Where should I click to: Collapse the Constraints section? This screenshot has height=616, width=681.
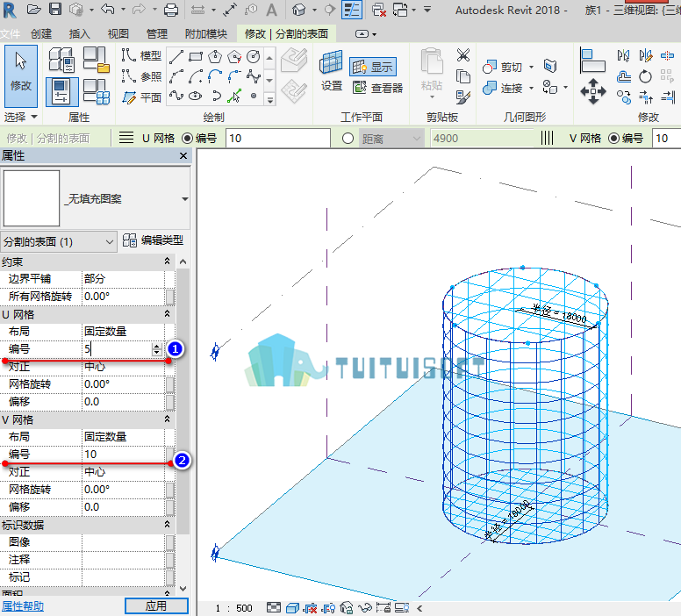pyautogui.click(x=167, y=261)
